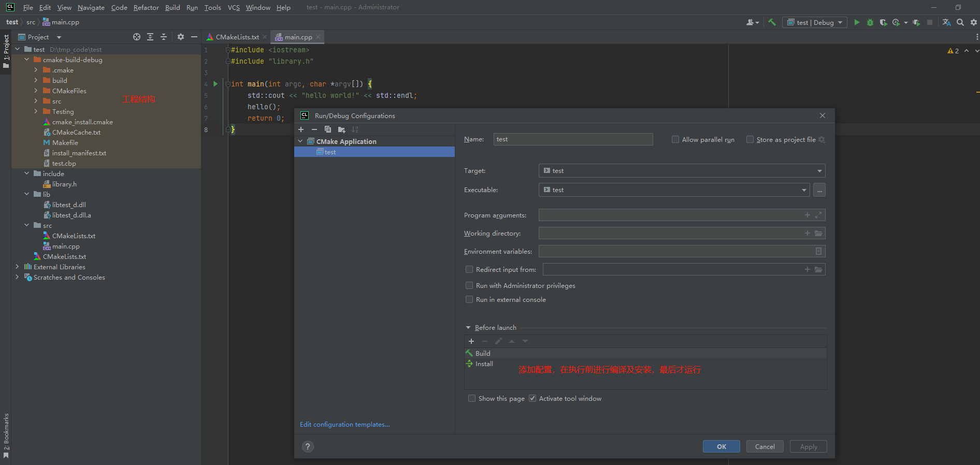
Task: Select library.h in Project tree
Action: tap(64, 184)
